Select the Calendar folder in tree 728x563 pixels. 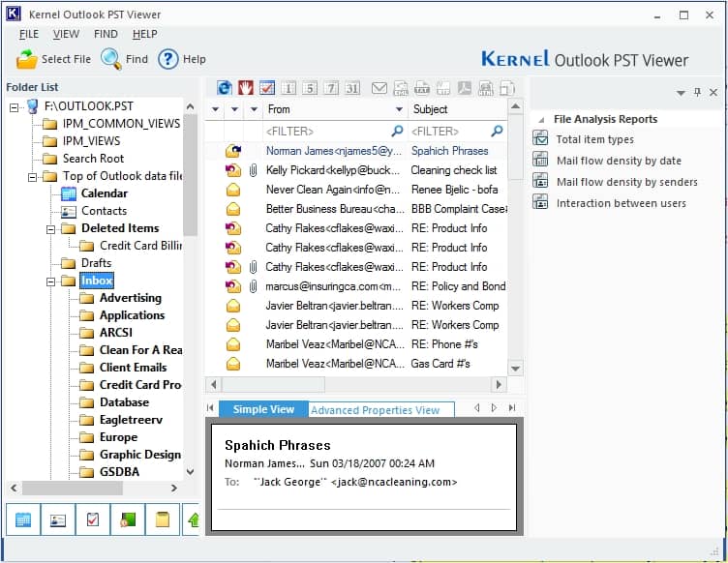tap(104, 193)
